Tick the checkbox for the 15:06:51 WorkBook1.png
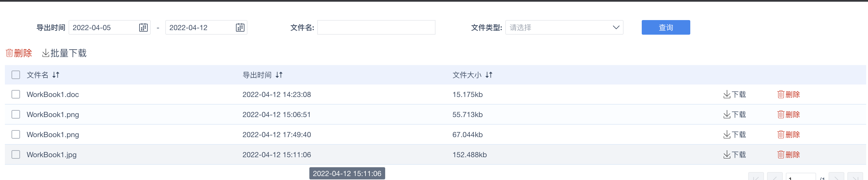The height and width of the screenshot is (180, 868). point(16,115)
